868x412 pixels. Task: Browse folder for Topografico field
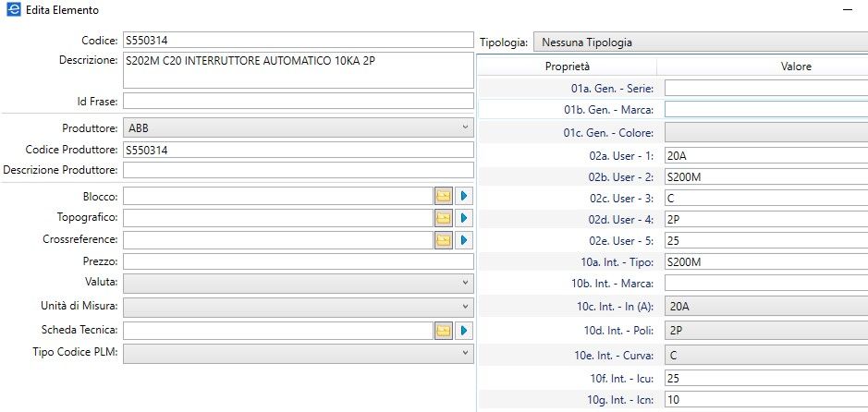(444, 218)
